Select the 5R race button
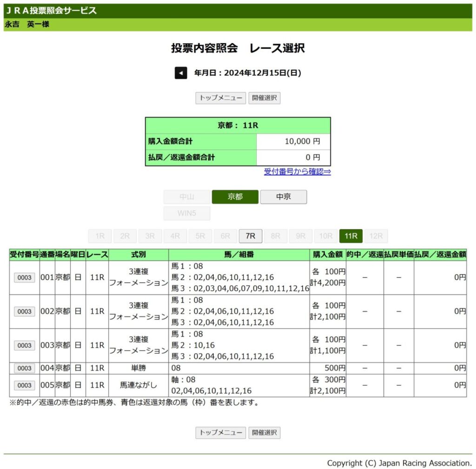The height and width of the screenshot is (469, 476). point(200,236)
